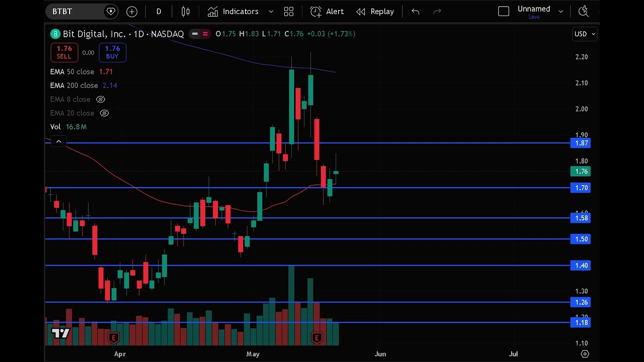Redo the last chart action
The image size is (644, 362).
click(x=437, y=11)
